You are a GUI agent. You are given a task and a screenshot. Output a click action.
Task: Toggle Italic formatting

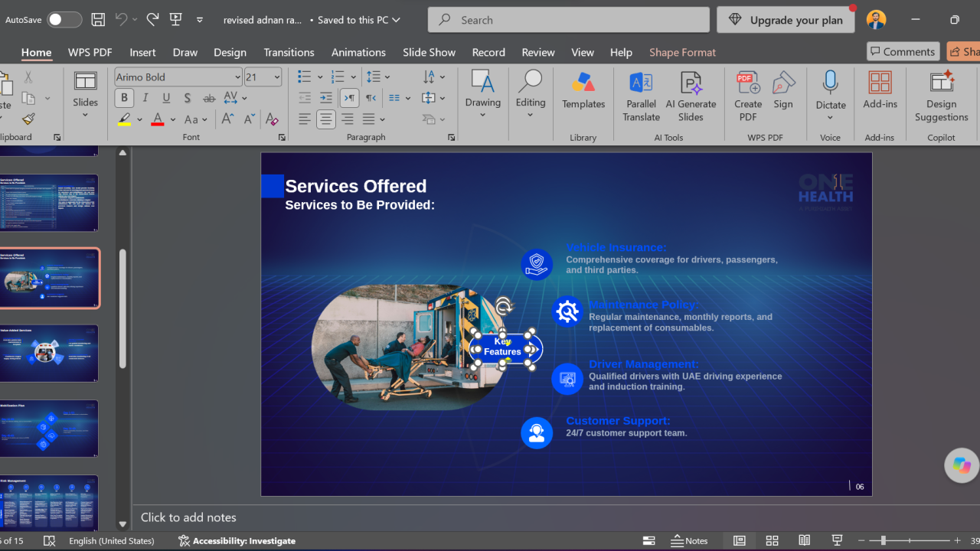pos(145,98)
